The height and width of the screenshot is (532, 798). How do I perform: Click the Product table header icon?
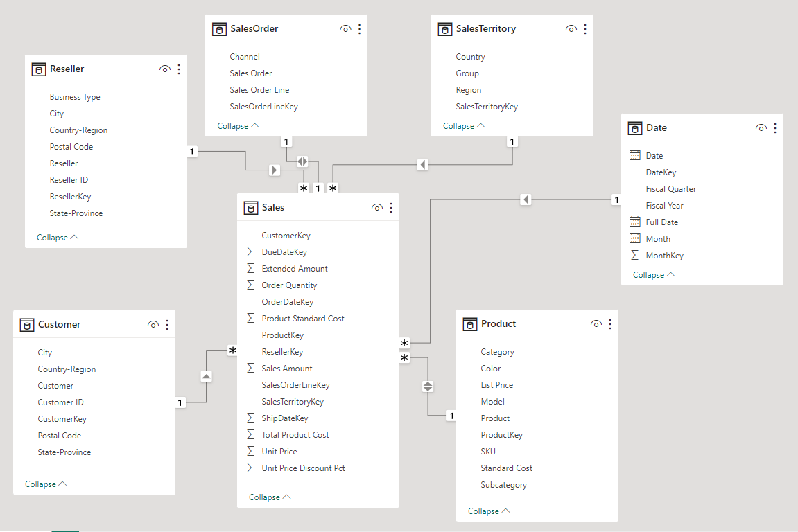point(470,323)
